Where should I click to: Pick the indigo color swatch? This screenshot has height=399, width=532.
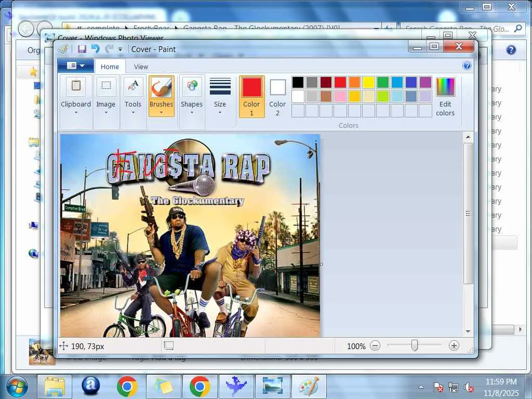(411, 82)
